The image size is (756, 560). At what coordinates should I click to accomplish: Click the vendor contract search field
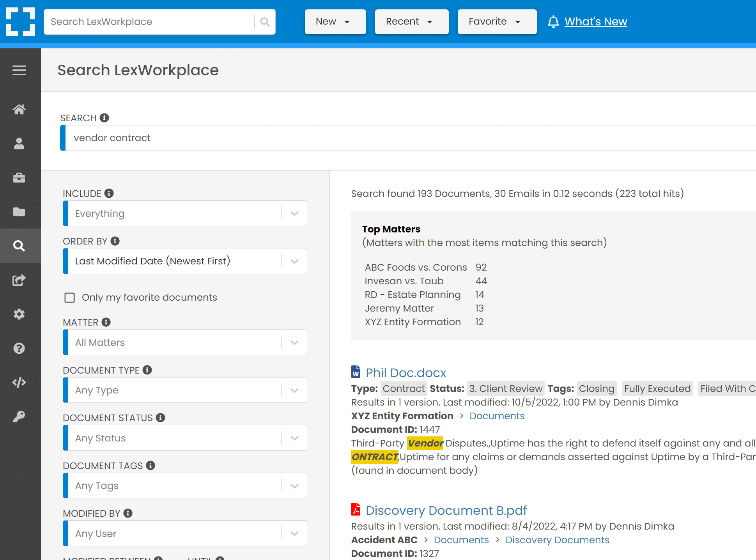click(x=408, y=138)
